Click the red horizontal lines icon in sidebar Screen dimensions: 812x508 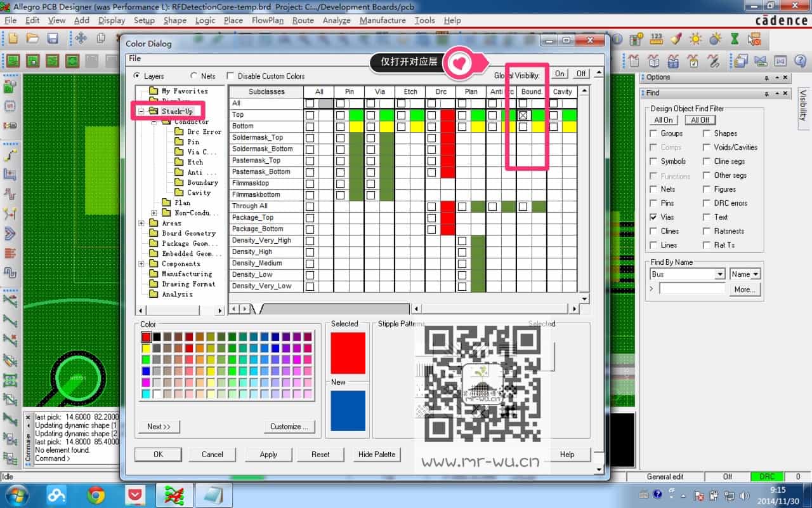click(10, 253)
